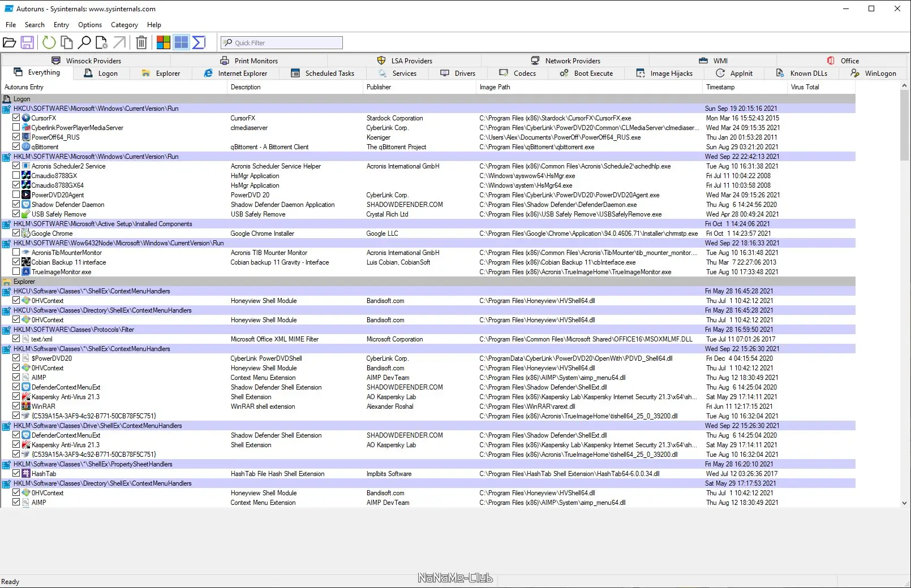Open the Search menu

[x=35, y=25]
